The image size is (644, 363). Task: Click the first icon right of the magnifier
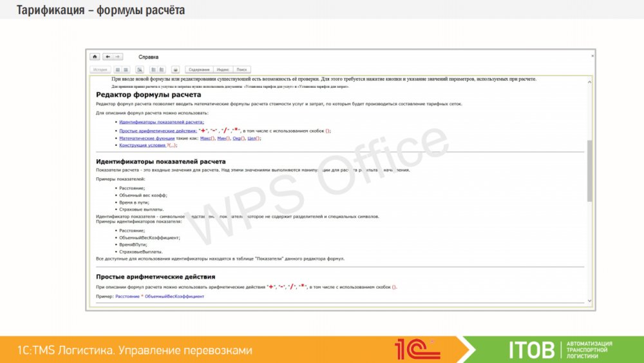[153, 70]
